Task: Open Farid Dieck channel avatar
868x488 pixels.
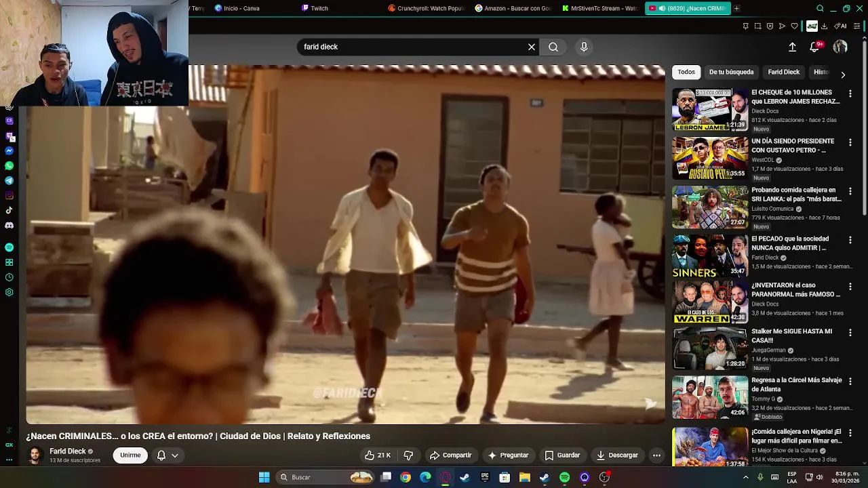Action: point(35,455)
